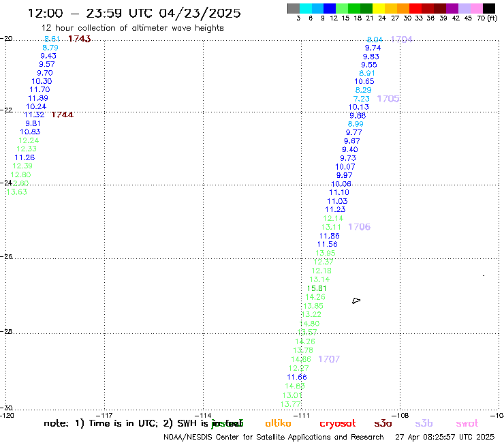The width and height of the screenshot is (504, 443).
Task: Click the reading '13.11'
Action: coord(331,227)
